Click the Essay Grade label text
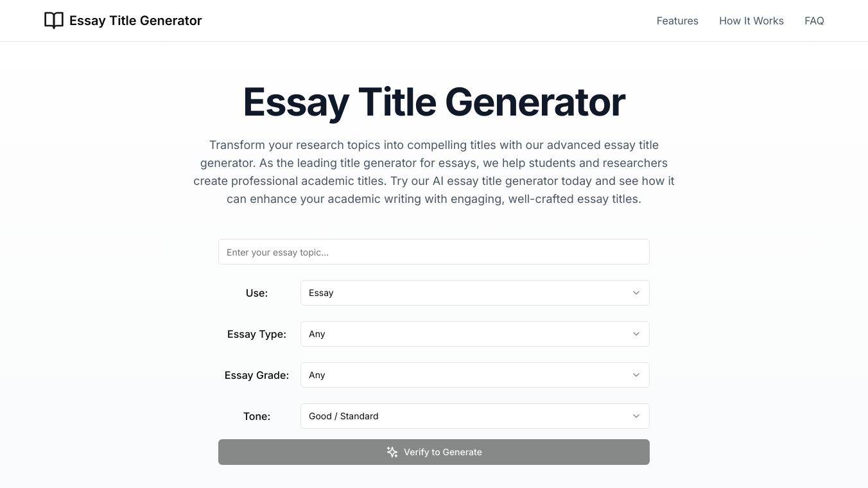Image resolution: width=868 pixels, height=488 pixels. pyautogui.click(x=257, y=375)
